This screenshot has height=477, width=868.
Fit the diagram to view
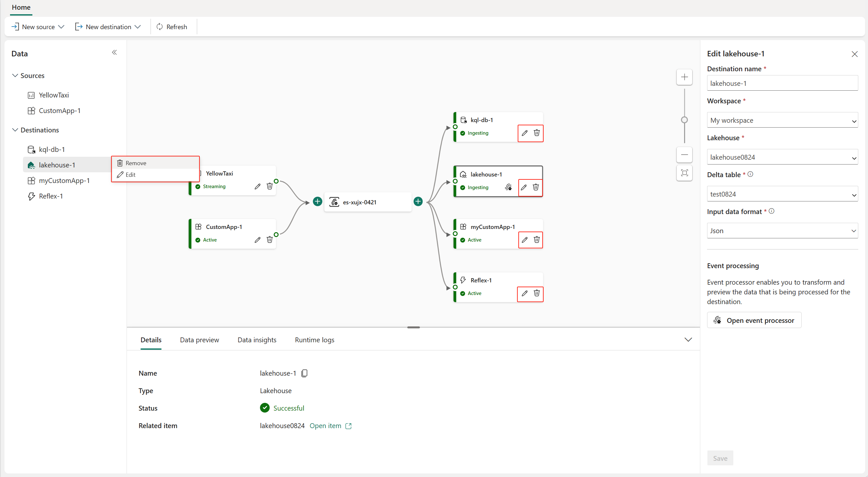point(684,173)
